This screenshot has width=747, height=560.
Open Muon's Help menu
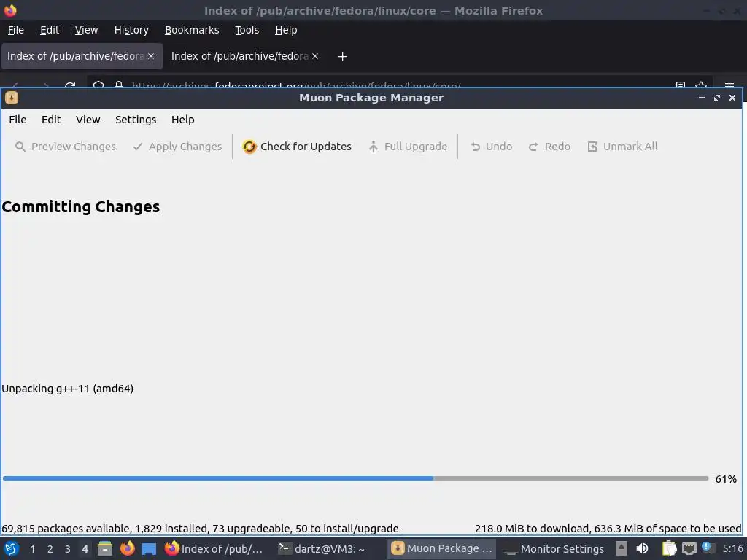pyautogui.click(x=183, y=120)
